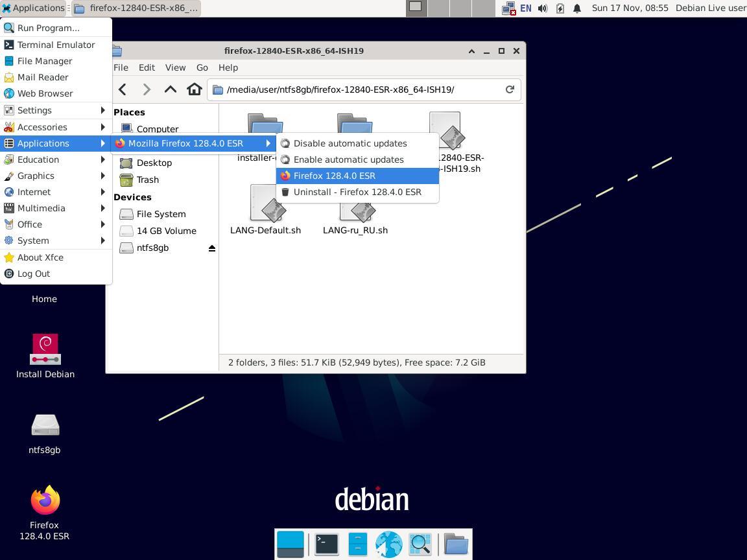Expand the Multimedia submenu

point(56,208)
